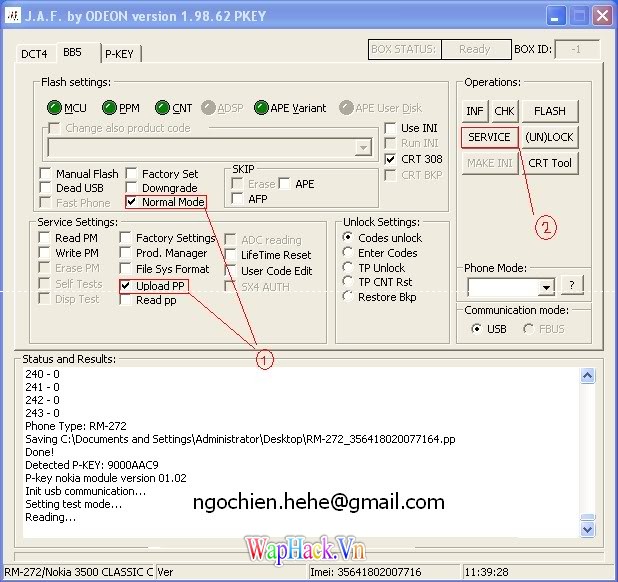Click the CHK operation button

tap(504, 111)
